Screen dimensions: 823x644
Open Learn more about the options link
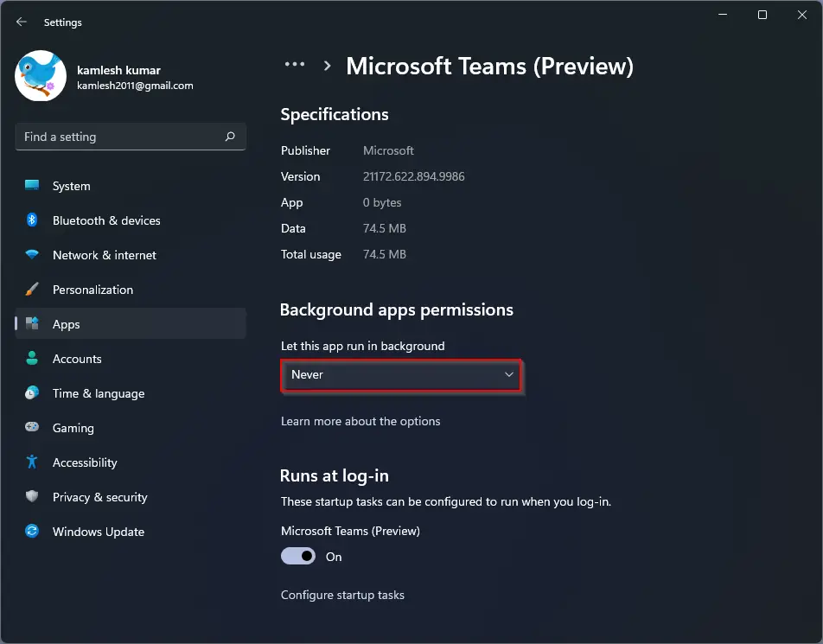[x=360, y=422]
